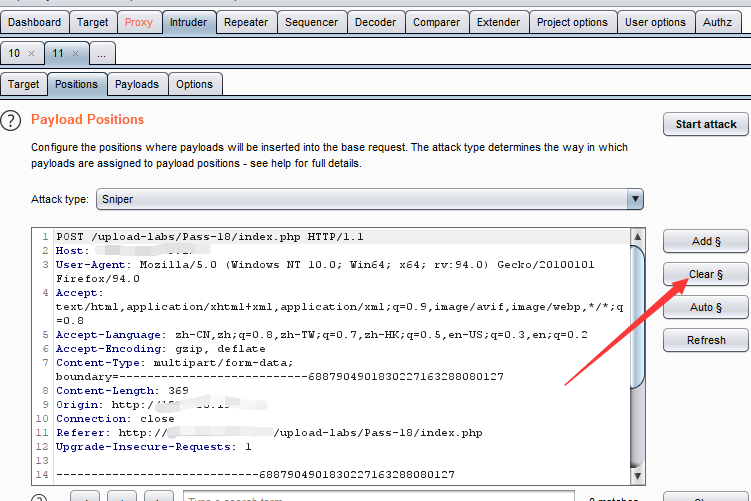Click the User-Agent header line
The width and height of the screenshot is (751, 501).
pyautogui.click(x=325, y=272)
